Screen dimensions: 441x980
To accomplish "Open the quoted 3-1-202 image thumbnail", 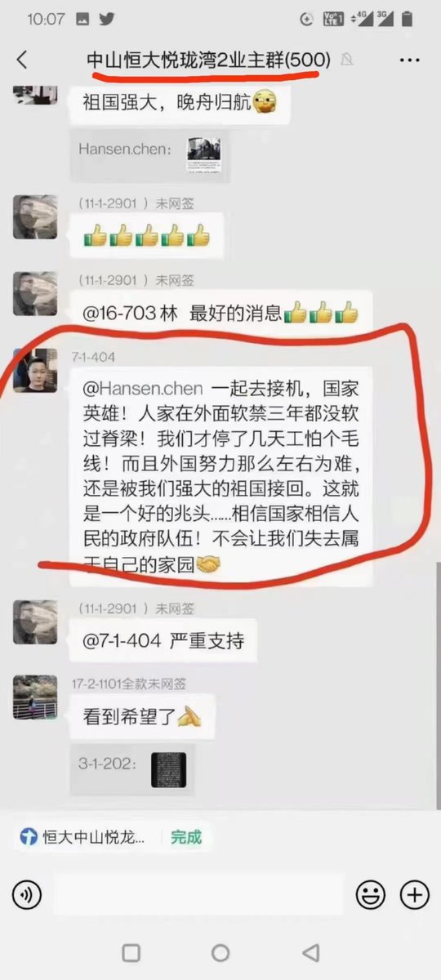I will click(169, 769).
